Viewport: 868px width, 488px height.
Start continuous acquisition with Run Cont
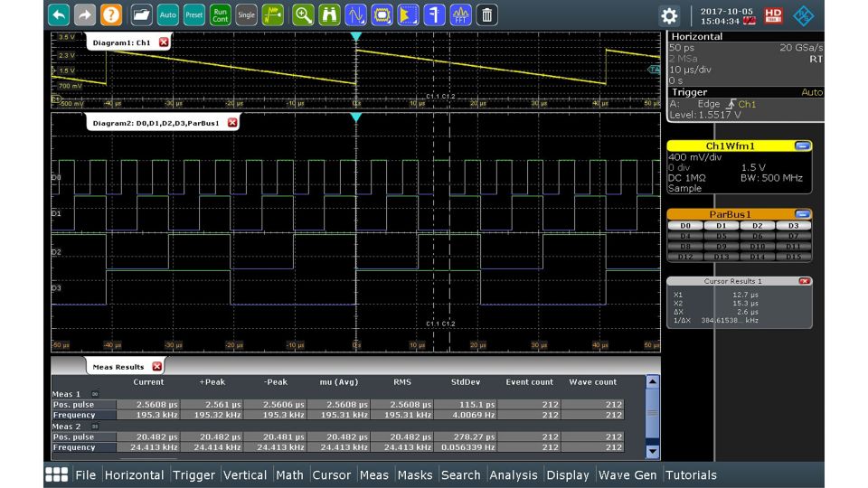220,15
